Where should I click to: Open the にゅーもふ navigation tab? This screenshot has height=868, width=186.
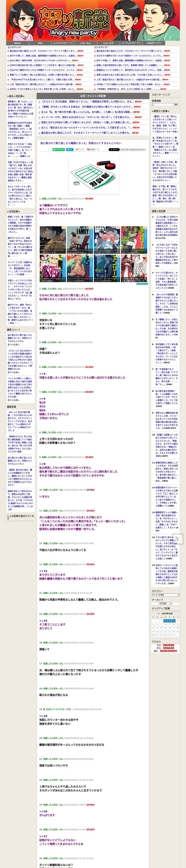point(86,43)
